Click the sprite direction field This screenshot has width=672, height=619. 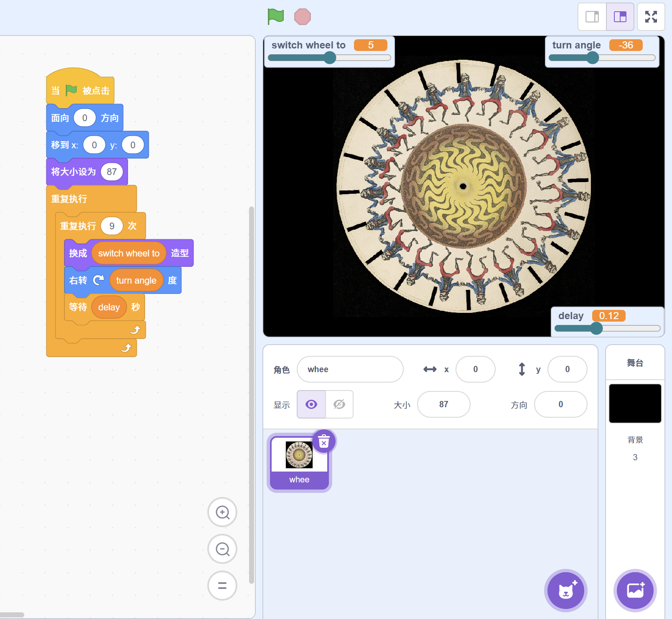(x=560, y=404)
